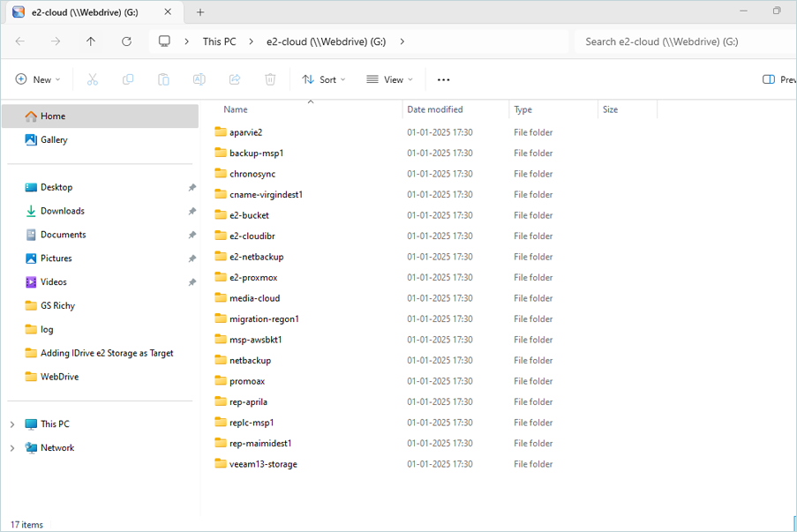The width and height of the screenshot is (797, 532).
Task: Go up one folder level
Action: point(91,41)
